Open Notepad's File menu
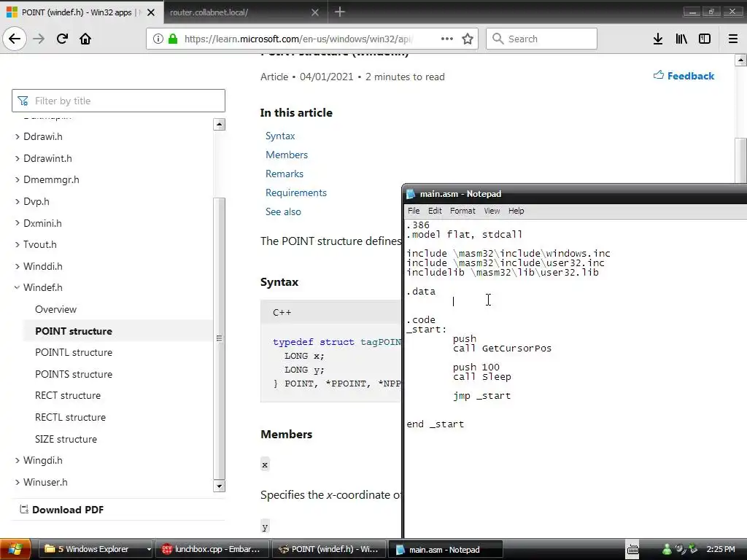 [x=414, y=211]
